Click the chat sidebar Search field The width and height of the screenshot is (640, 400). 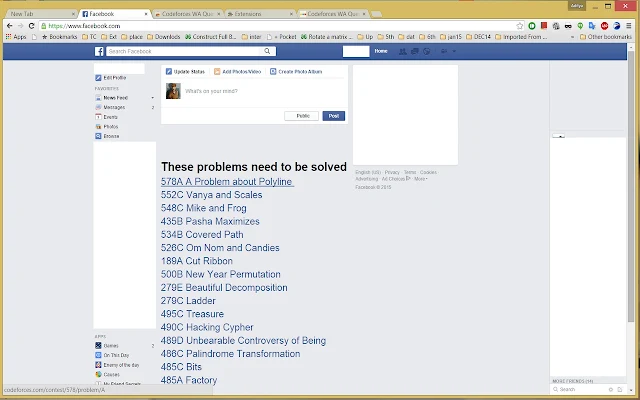click(x=579, y=390)
